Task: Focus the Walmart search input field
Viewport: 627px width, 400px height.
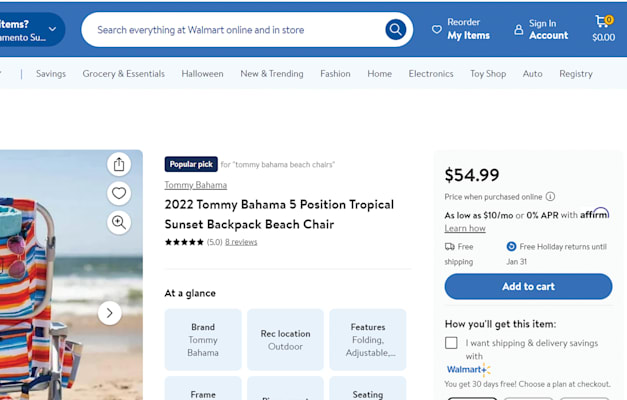Action: click(x=235, y=30)
